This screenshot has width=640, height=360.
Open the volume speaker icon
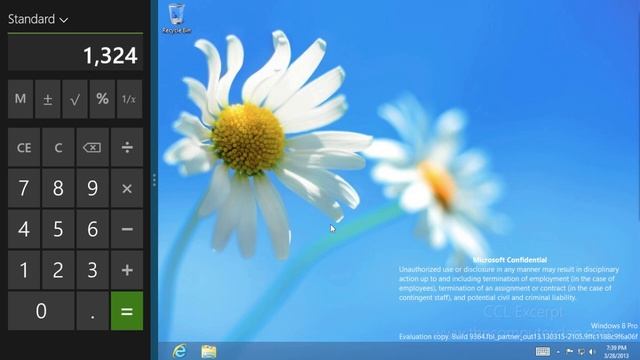click(x=592, y=352)
